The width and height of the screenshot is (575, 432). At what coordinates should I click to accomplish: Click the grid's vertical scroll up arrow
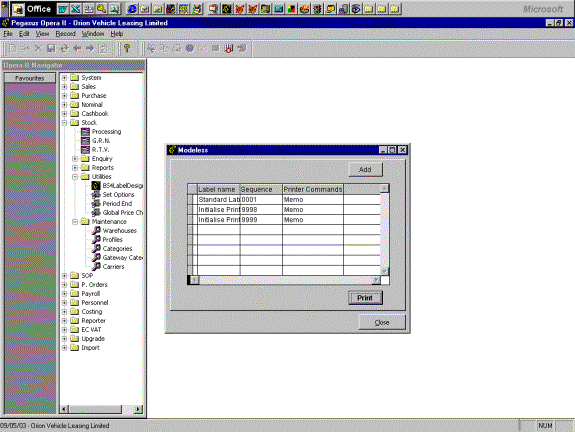coord(384,188)
